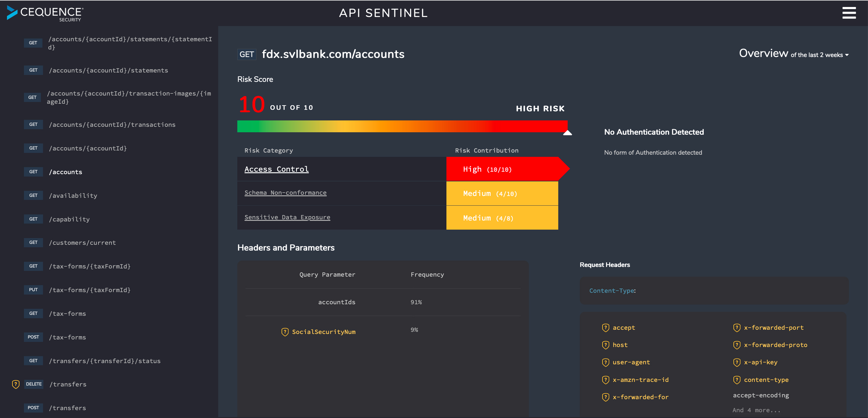Screen dimensions: 868x418
Task: Click the Content-Type header label
Action: pos(612,291)
